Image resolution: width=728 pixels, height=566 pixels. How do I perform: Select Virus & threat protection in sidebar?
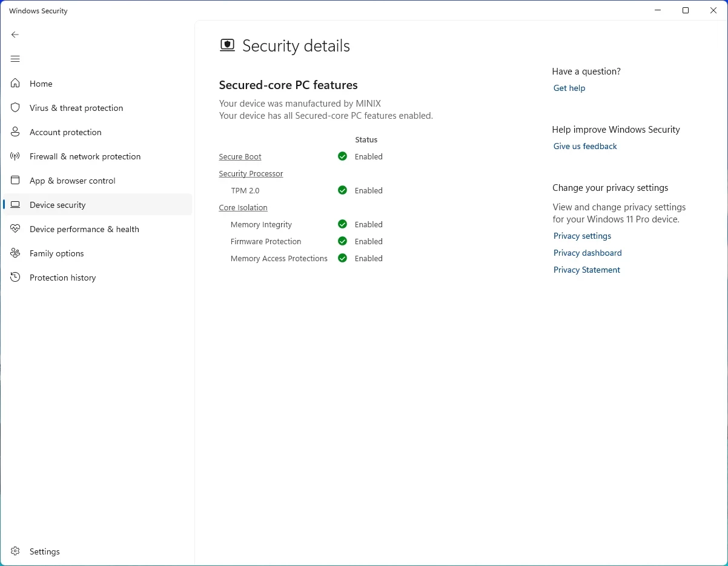(98, 108)
